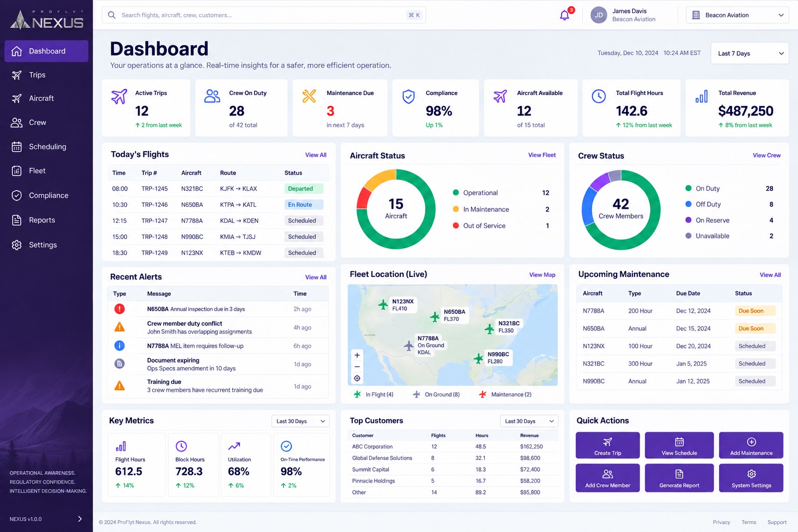Click the View Fleet link
Image resolution: width=798 pixels, height=532 pixels.
[x=542, y=155]
